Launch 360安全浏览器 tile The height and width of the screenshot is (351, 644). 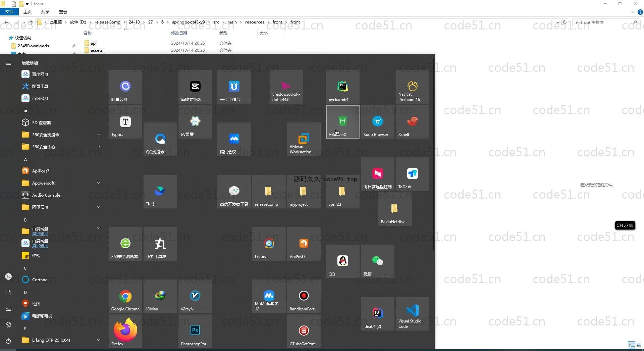coord(125,244)
